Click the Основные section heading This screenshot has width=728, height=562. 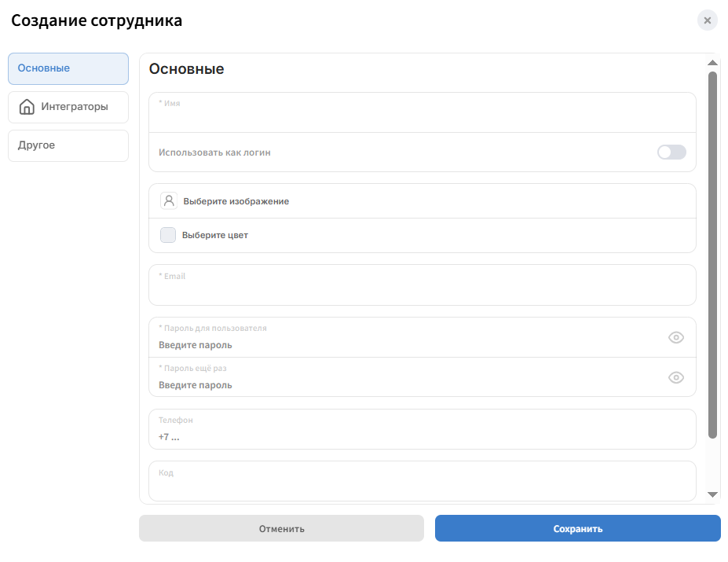(187, 69)
